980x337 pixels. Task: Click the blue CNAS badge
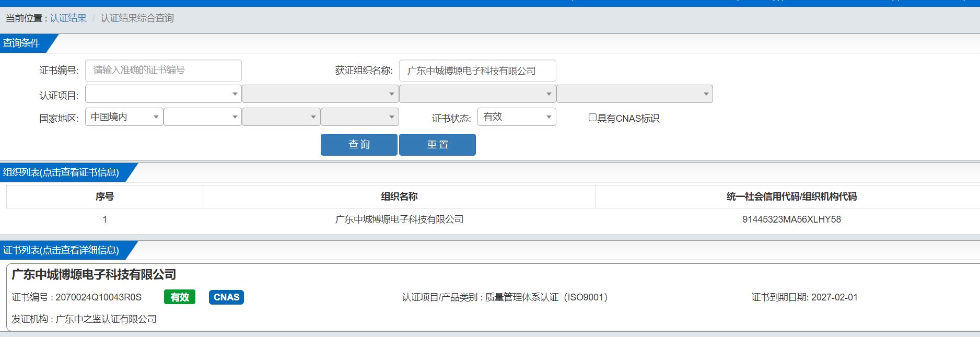click(226, 297)
